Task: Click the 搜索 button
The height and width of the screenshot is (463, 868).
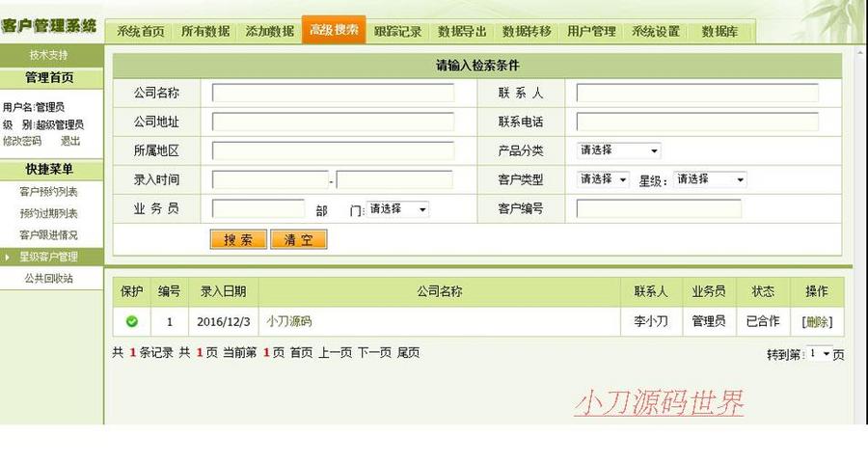Action: [x=238, y=239]
